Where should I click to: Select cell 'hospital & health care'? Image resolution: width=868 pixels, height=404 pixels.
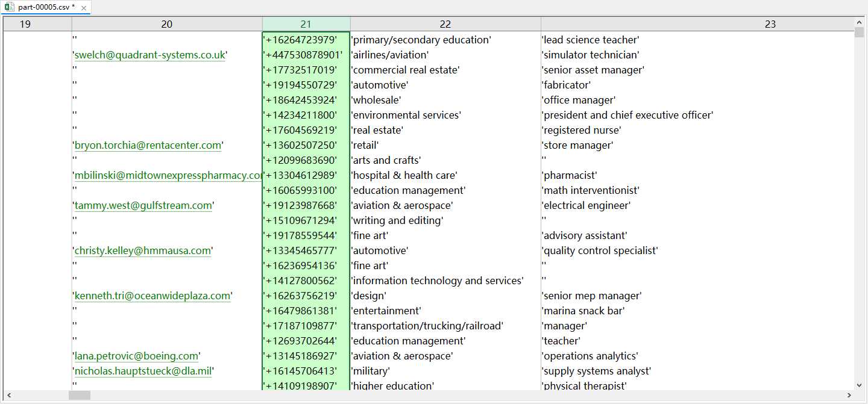[x=445, y=175]
